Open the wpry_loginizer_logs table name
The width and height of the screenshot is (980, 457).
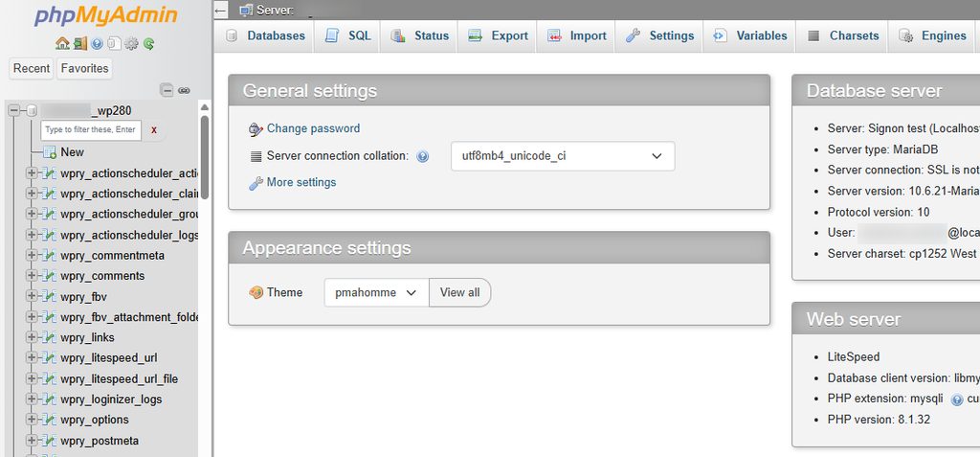111,400
